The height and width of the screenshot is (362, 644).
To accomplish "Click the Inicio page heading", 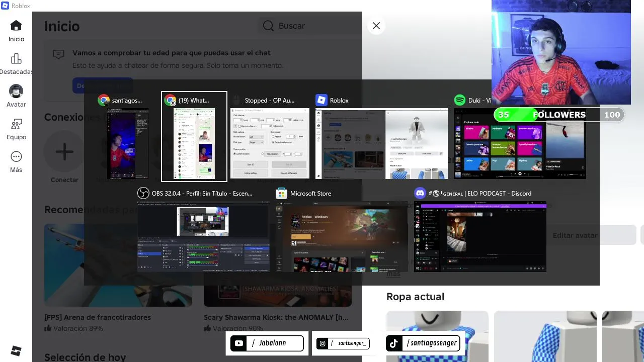I will (62, 26).
